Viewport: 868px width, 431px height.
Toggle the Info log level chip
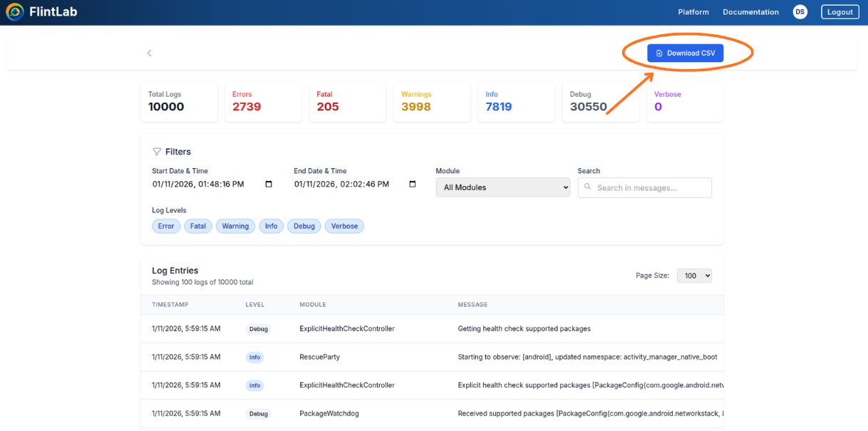272,226
